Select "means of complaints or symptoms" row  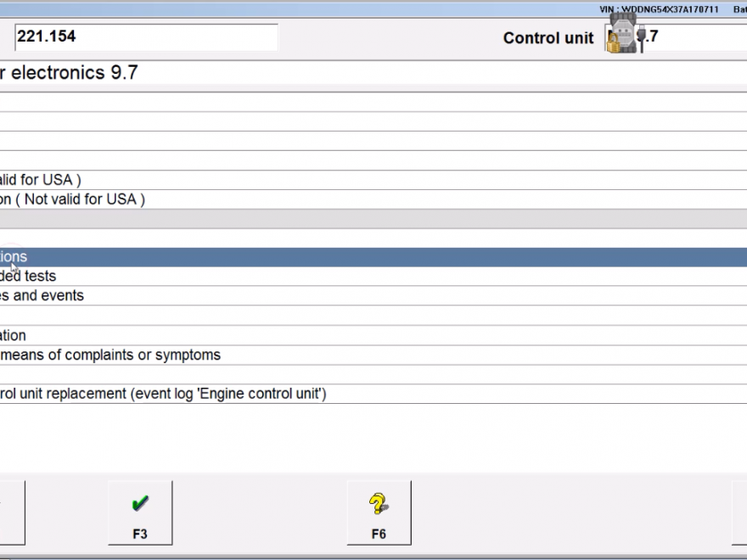(373, 356)
